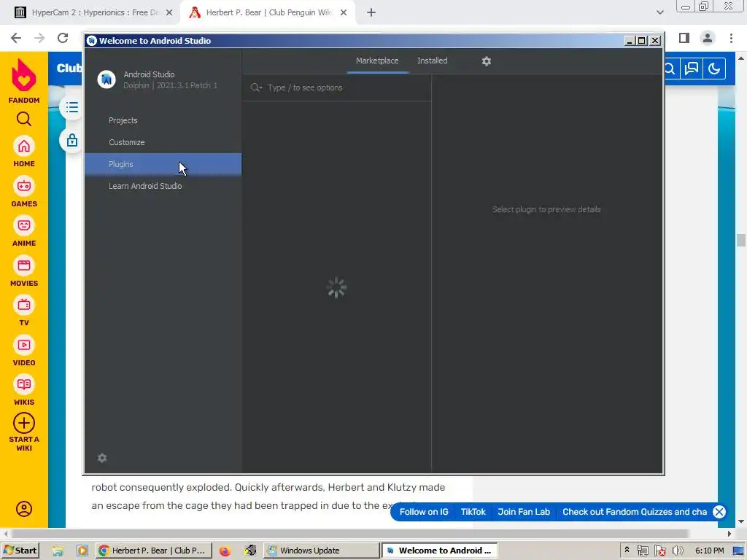Open Chrome side panel icon
Screen dimensions: 747x560
click(684, 38)
